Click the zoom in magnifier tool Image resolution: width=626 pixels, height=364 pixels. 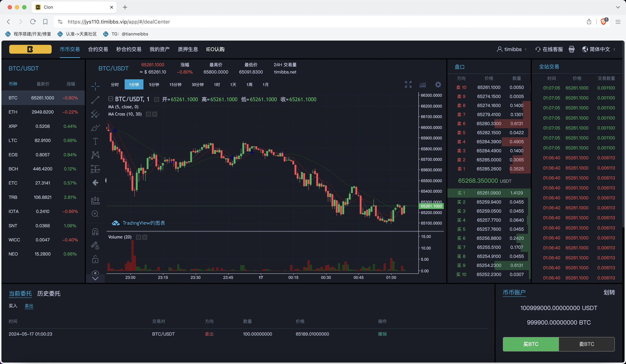click(95, 214)
